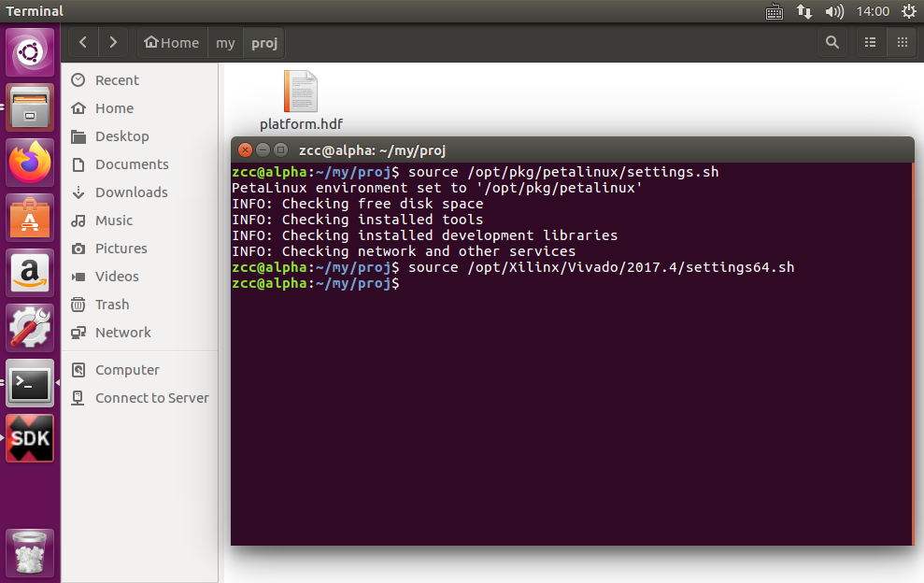Open the volume indicator menu
924x583 pixels.
pyautogui.click(x=833, y=10)
